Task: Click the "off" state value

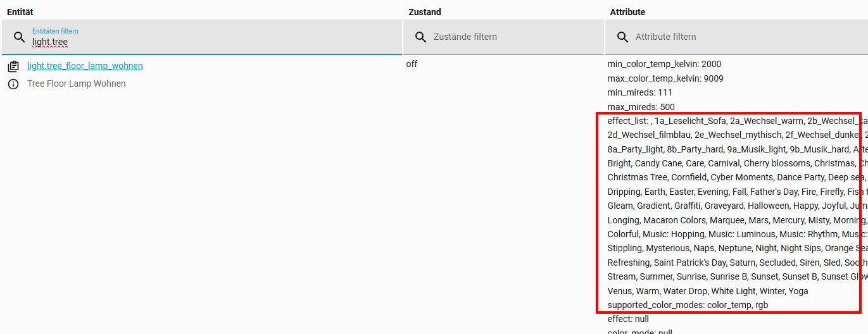Action: 412,64
